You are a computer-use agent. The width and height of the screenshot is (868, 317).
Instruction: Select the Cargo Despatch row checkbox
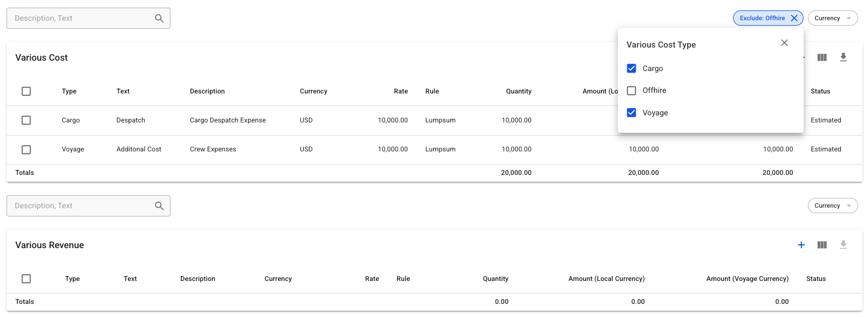[x=26, y=120]
